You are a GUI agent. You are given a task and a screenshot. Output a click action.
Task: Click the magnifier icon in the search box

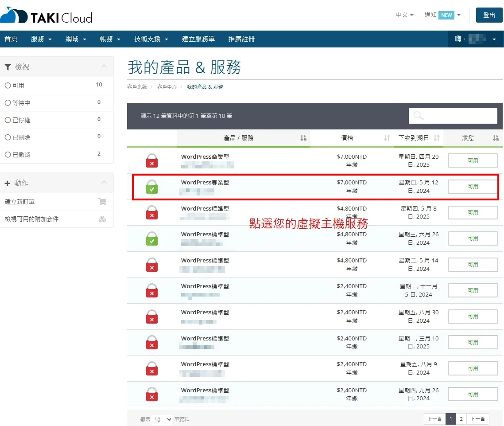point(418,116)
